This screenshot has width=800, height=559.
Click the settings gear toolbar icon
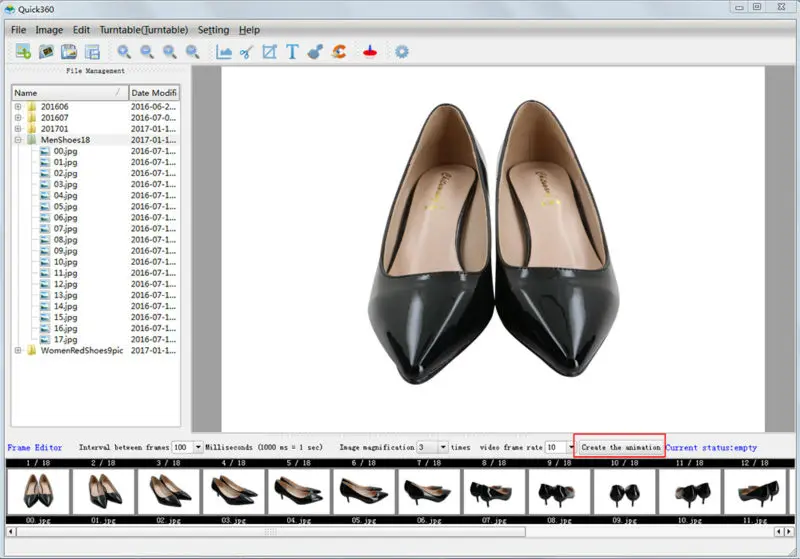[401, 52]
